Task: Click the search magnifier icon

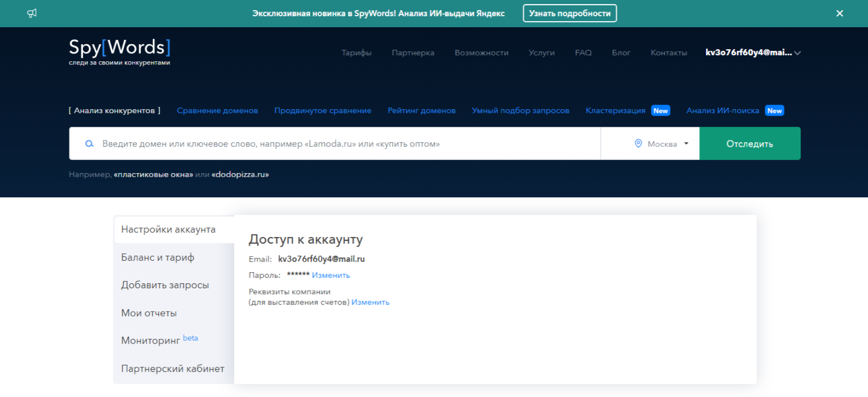Action: 90,144
